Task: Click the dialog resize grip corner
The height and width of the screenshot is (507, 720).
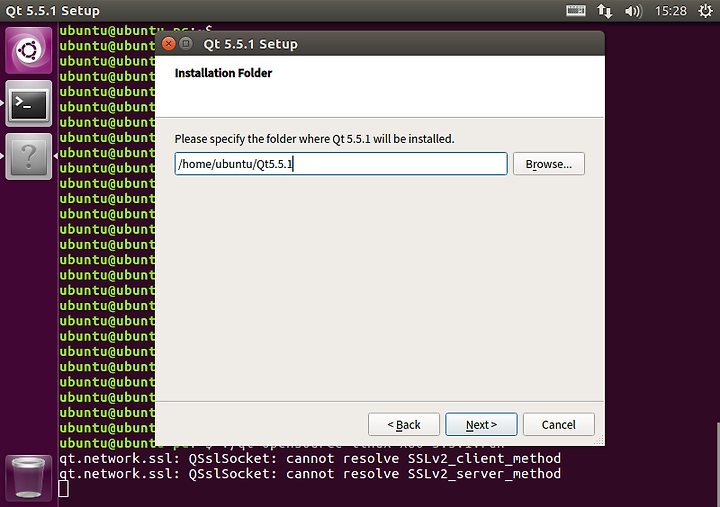Action: coord(599,440)
